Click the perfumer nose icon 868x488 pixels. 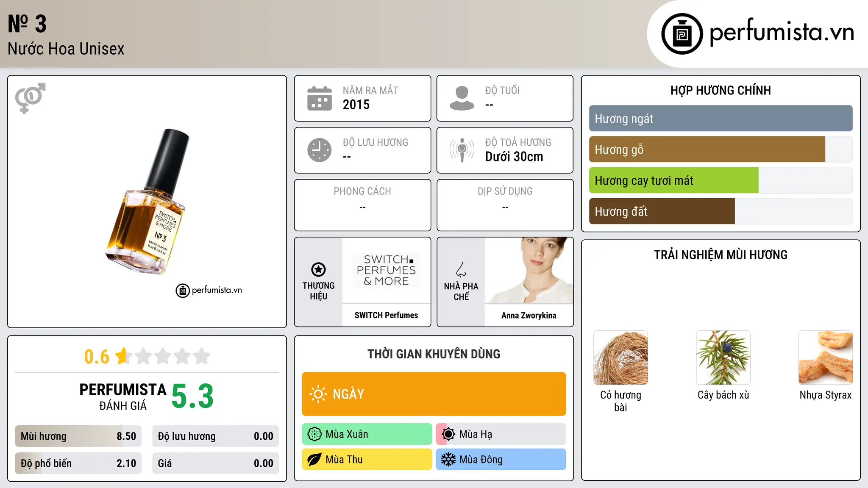461,269
